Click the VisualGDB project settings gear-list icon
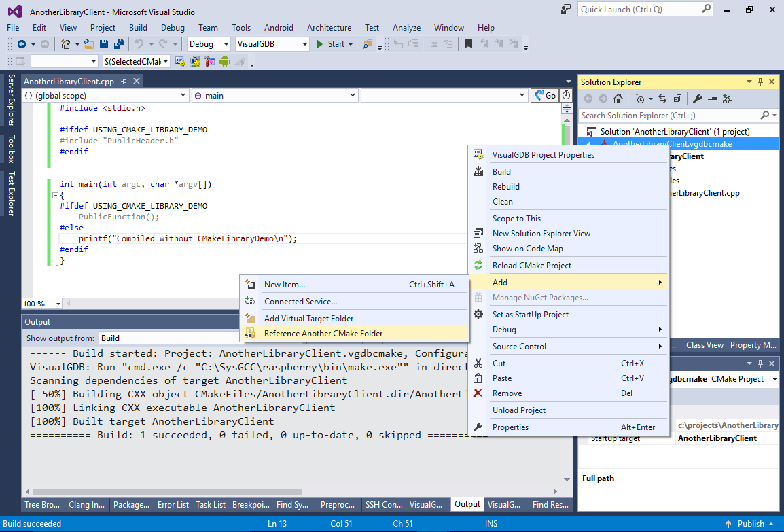This screenshot has height=532, width=784. click(181, 62)
